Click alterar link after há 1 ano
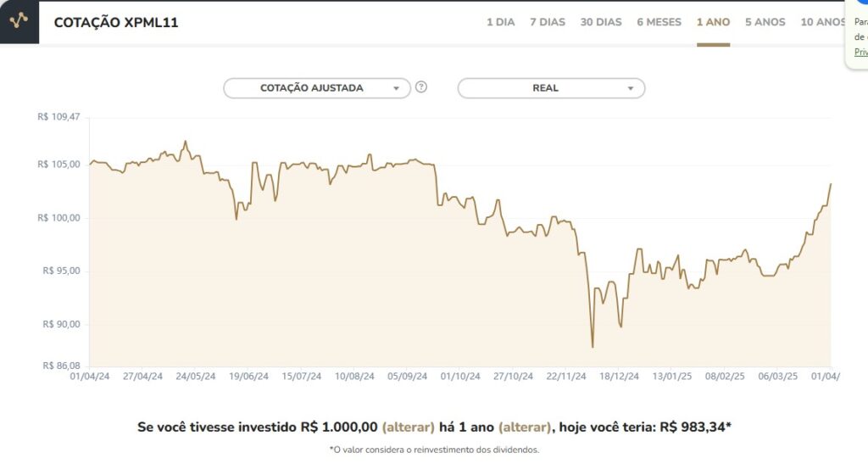The width and height of the screenshot is (868, 464). click(525, 427)
